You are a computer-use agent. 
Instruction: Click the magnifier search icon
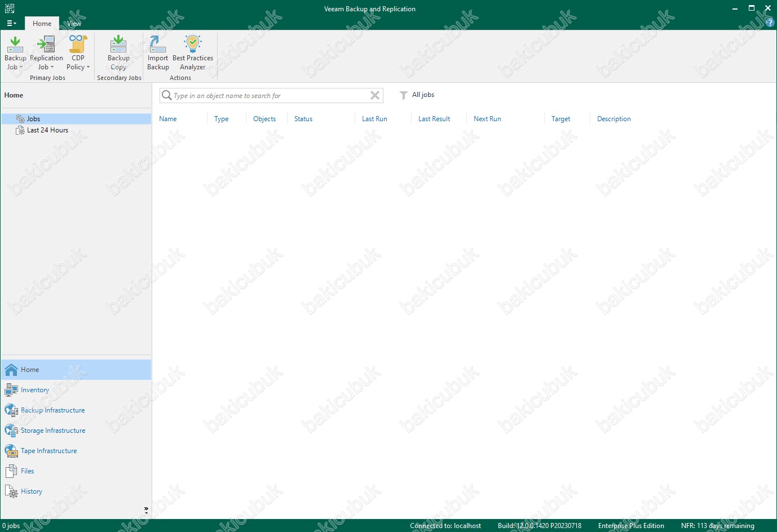point(166,95)
